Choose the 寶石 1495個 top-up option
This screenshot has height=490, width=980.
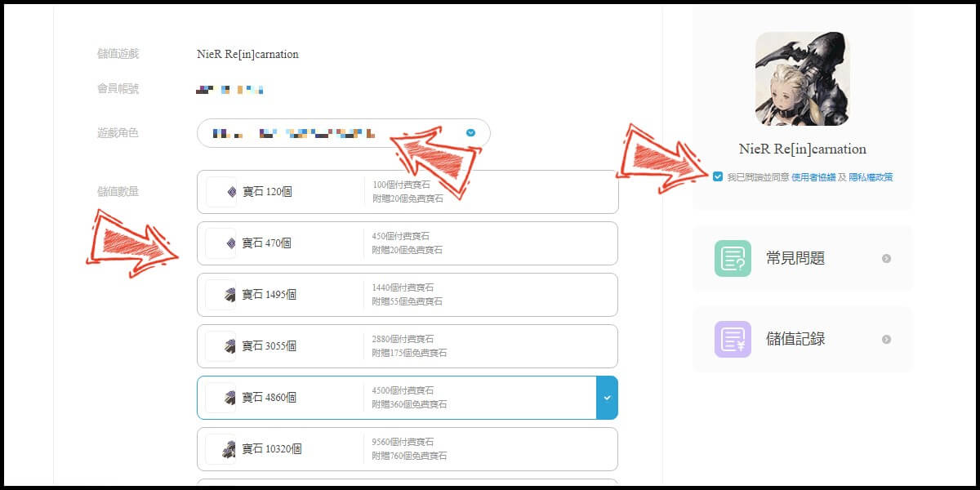(408, 295)
